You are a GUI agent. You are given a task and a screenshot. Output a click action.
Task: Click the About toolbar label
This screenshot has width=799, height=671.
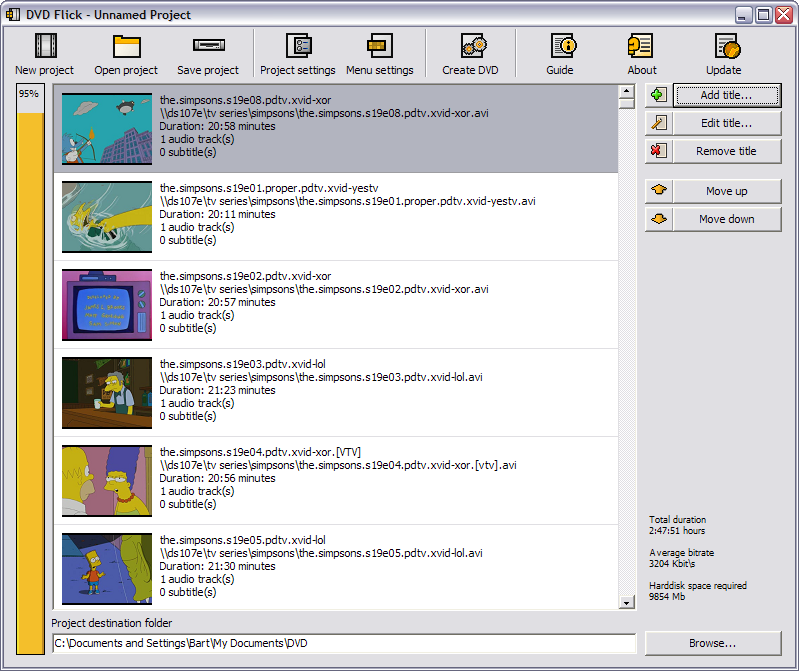point(642,70)
